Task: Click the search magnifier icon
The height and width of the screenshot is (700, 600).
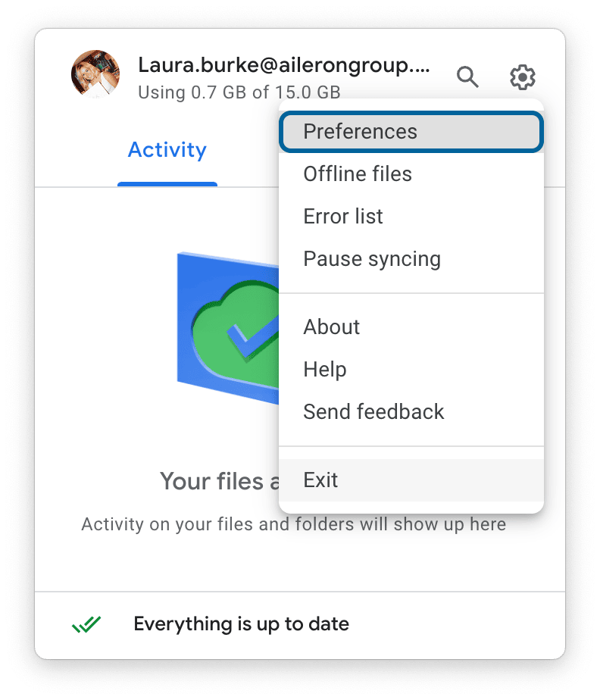Action: 467,77
